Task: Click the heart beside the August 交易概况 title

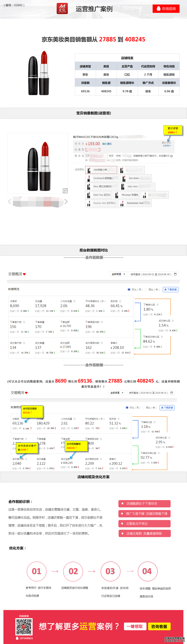Action: tap(26, 393)
